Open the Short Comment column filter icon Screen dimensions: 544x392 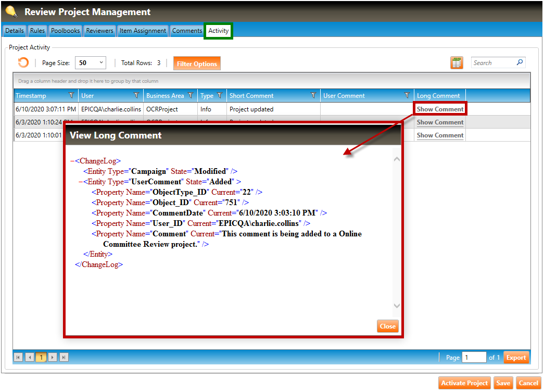313,96
